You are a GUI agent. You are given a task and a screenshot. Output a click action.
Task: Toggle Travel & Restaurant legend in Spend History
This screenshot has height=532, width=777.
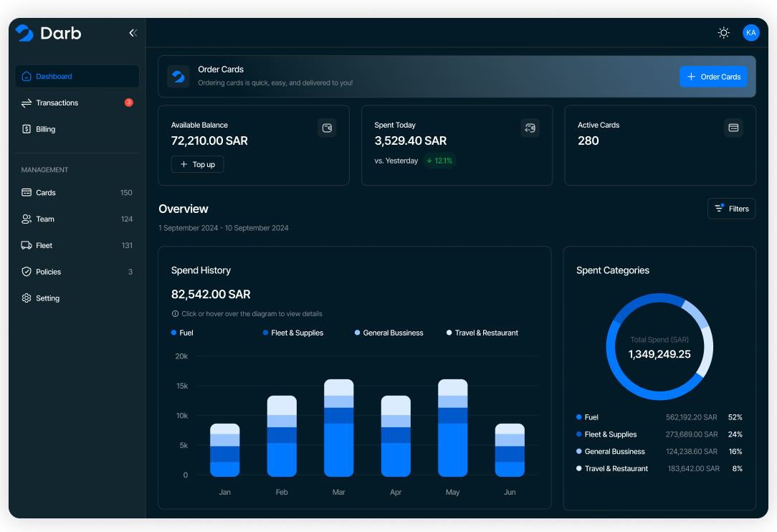(482, 333)
